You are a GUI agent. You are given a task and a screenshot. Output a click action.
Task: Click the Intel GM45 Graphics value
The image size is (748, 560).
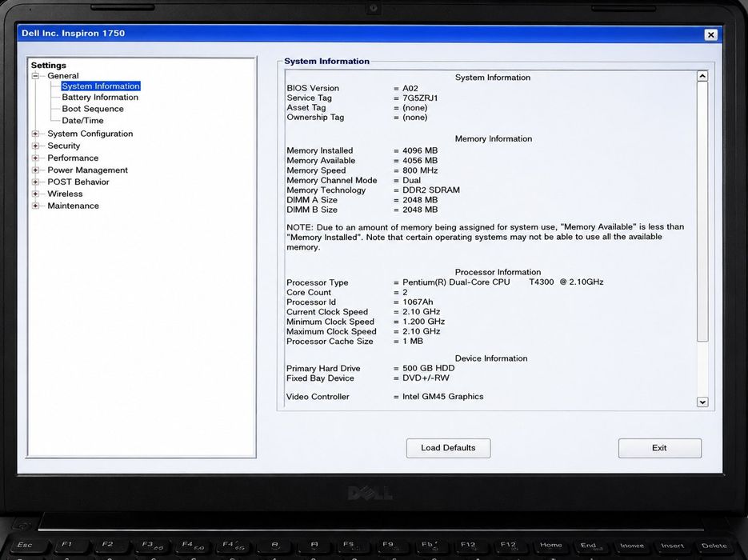[x=442, y=396]
